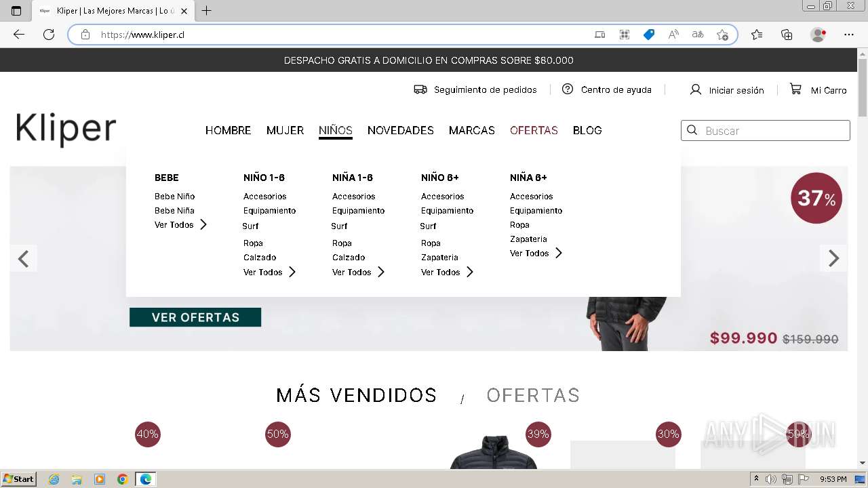Click the delivery truck tracking icon

coord(420,89)
